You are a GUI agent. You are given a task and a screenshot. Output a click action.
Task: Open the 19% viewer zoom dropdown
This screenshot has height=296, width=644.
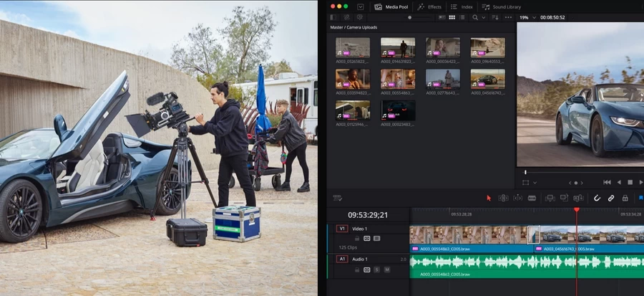528,17
